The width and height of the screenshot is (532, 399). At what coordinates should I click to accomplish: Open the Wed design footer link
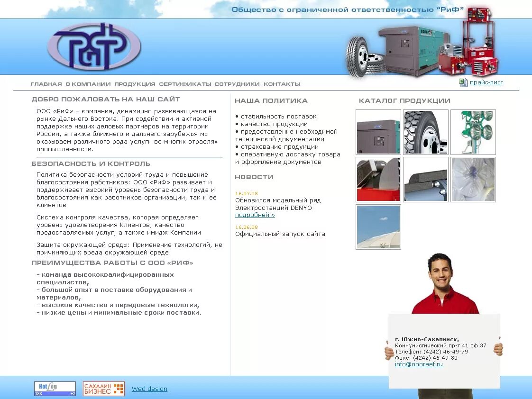point(149,389)
